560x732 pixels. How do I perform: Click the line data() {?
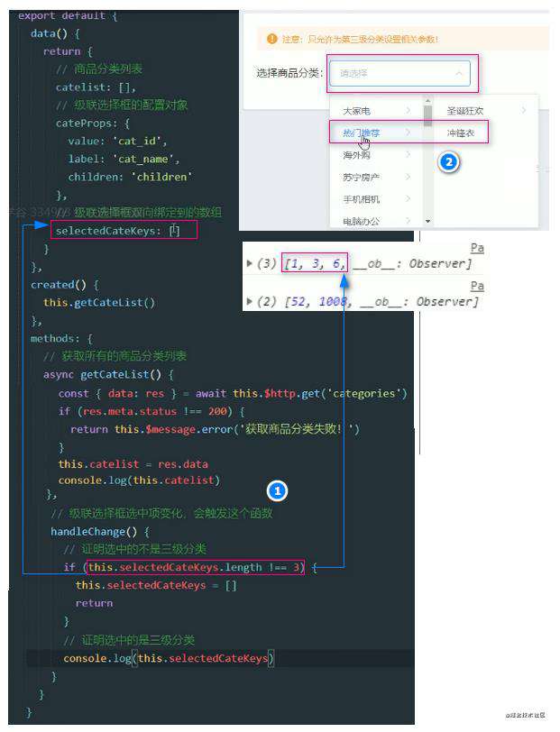click(55, 33)
